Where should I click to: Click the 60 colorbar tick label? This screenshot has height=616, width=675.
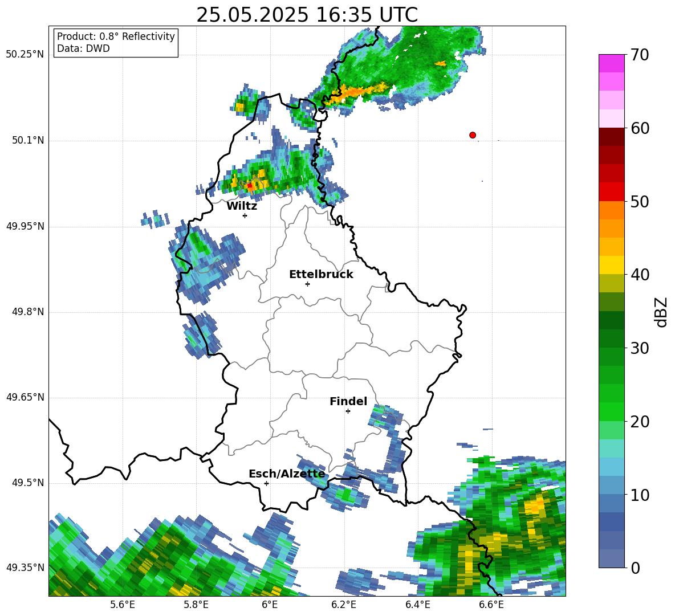pos(640,128)
